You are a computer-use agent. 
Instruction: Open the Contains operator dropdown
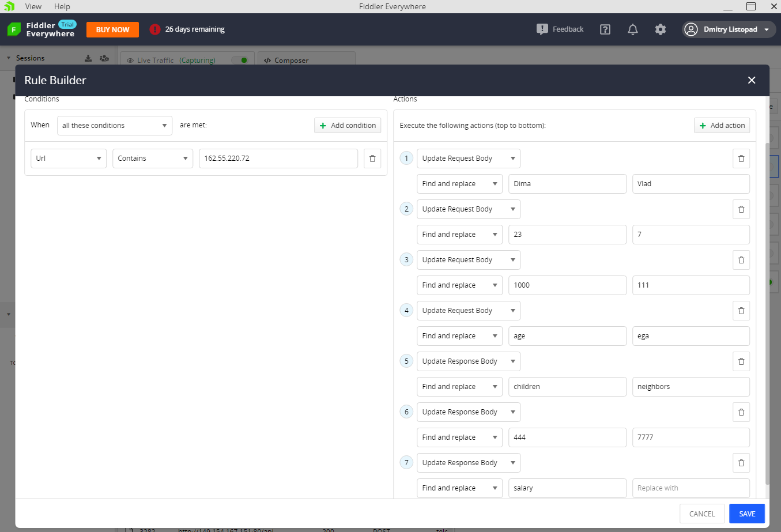tap(152, 159)
